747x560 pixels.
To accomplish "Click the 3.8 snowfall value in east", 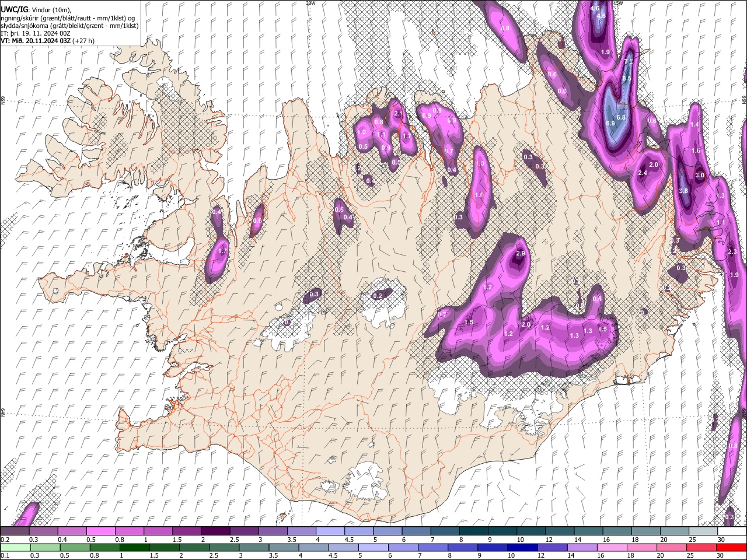I will (683, 191).
